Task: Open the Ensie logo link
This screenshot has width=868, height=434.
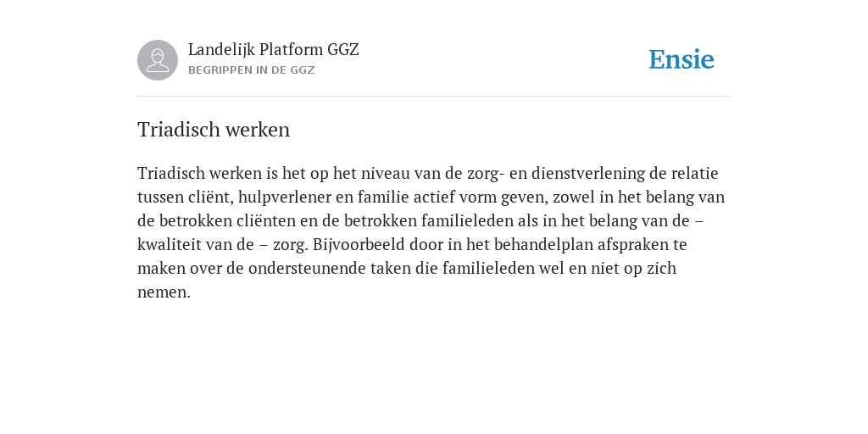Action: (682, 59)
